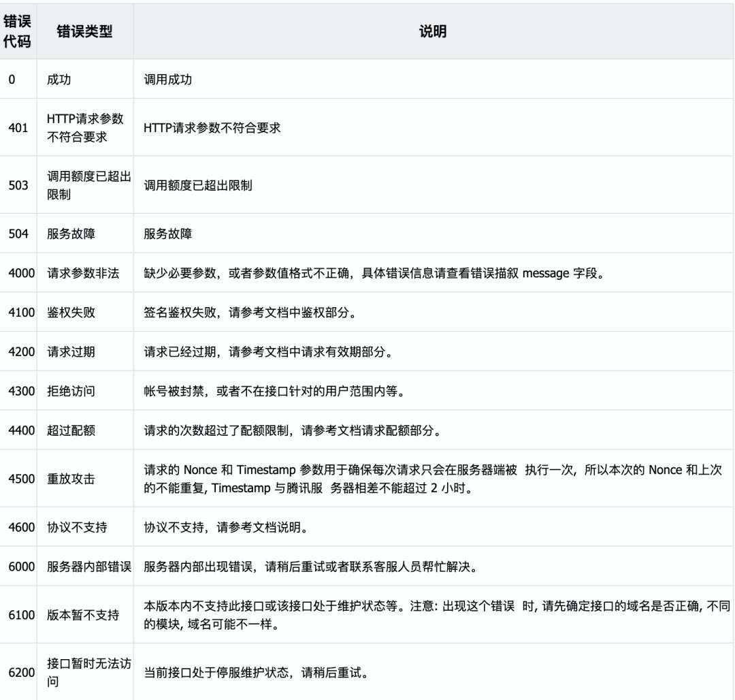Click description 协议不支持，请参考文档说明
The width and height of the screenshot is (735, 700).
pos(226,527)
